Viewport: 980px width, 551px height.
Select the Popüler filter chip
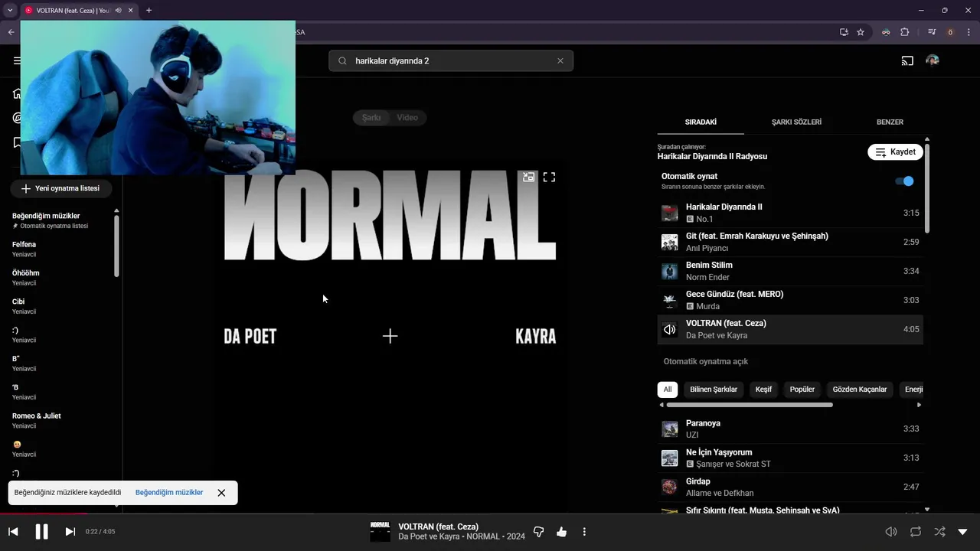coord(802,389)
